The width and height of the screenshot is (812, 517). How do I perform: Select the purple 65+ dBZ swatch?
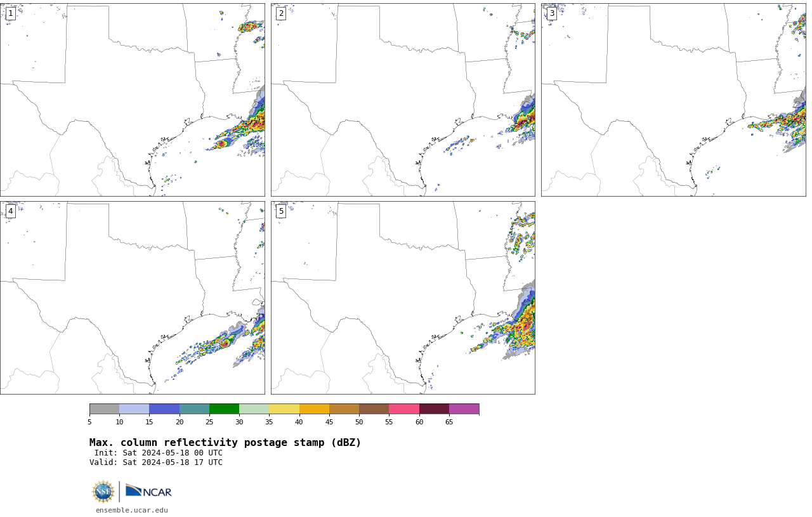pos(464,409)
